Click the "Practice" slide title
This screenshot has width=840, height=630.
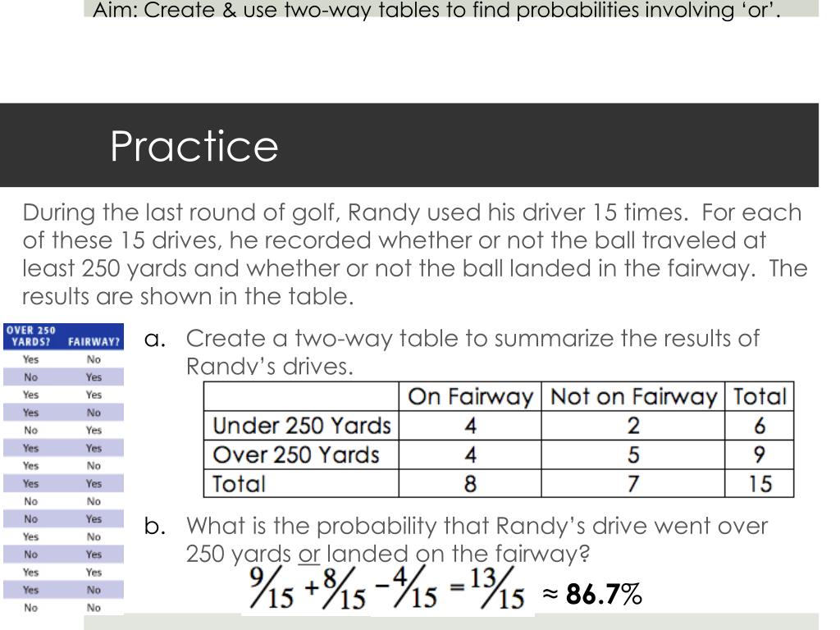click(x=194, y=146)
